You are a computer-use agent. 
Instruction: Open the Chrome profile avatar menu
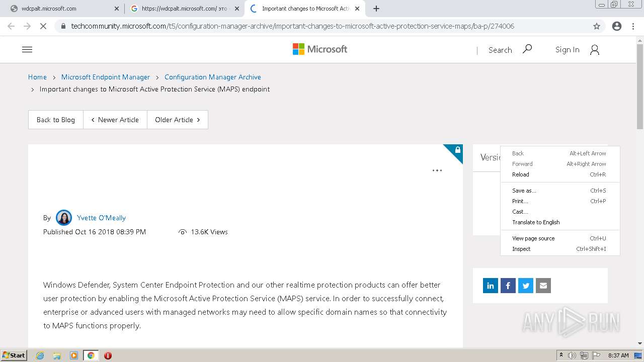(617, 26)
